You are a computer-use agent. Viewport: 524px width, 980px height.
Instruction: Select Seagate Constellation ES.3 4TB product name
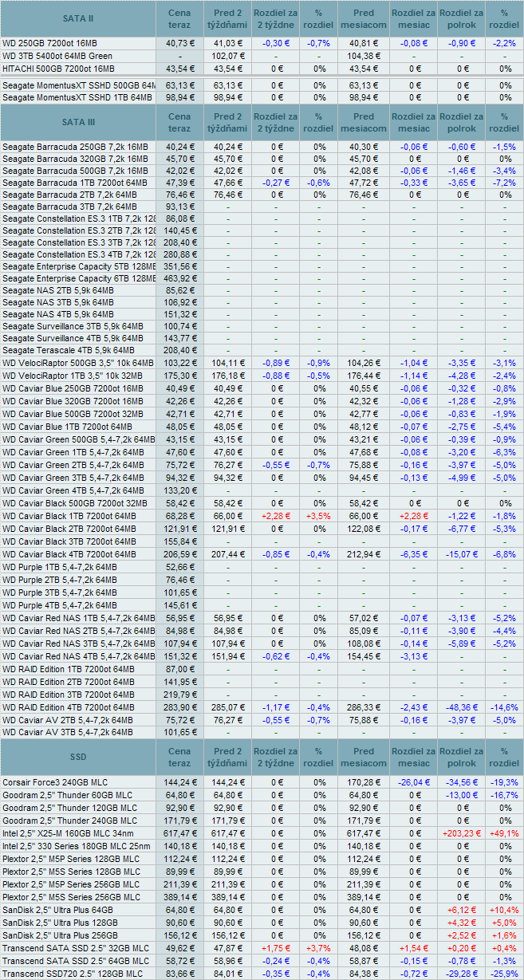coord(79,254)
